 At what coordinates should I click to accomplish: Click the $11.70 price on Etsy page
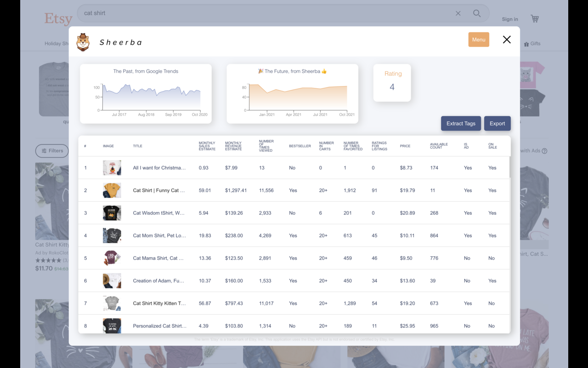click(x=44, y=269)
